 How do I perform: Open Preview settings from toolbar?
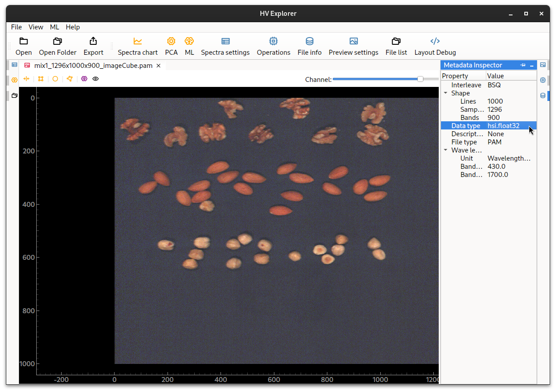[x=354, y=47]
